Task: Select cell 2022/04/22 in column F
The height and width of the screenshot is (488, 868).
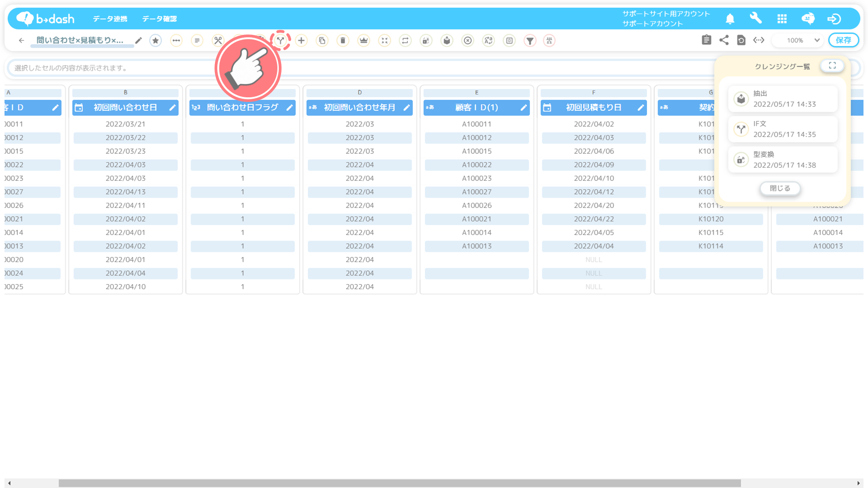Action: 594,219
